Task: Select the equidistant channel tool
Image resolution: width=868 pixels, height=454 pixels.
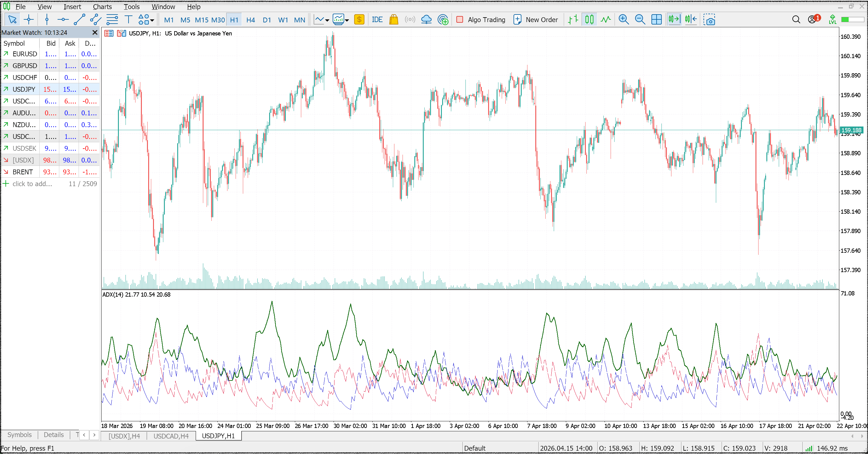Action: 96,20
